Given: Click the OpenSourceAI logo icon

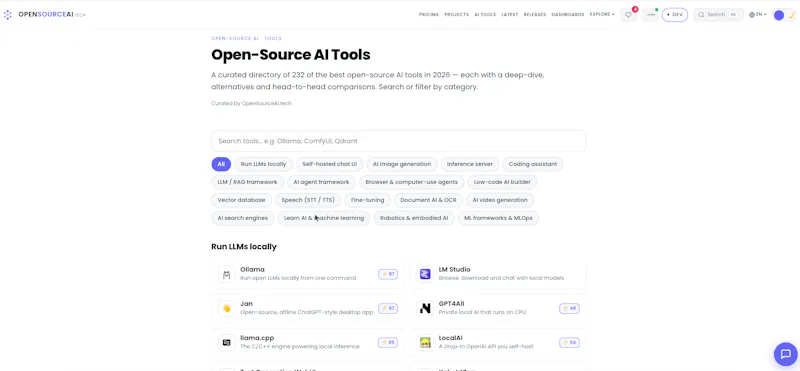Looking at the screenshot, I should pos(7,15).
